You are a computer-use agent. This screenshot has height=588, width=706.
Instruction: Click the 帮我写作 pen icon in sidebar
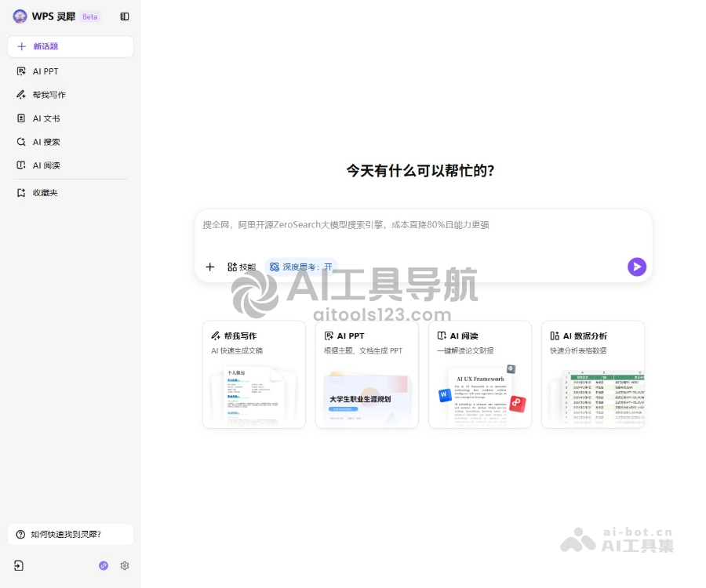20,95
